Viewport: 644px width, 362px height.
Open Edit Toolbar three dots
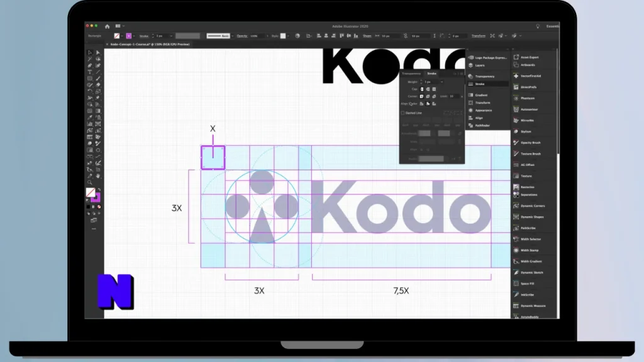(94, 229)
